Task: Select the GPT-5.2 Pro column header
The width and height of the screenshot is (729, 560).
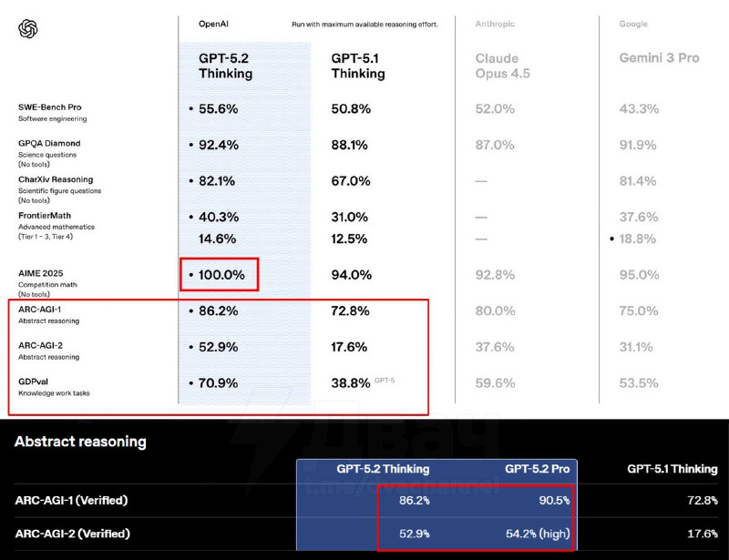Action: (538, 469)
